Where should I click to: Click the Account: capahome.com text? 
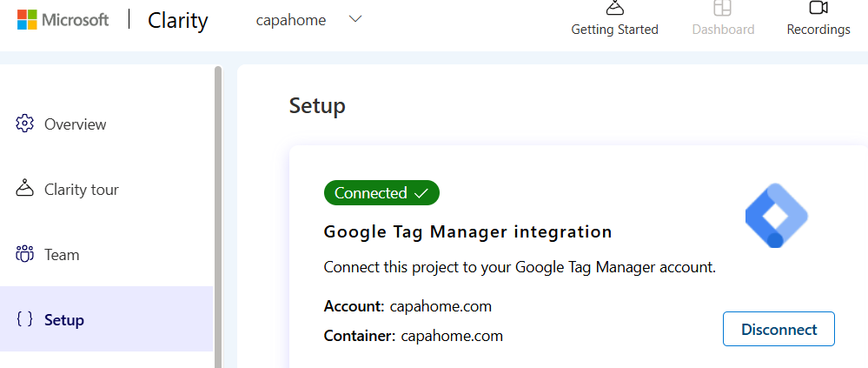[x=408, y=306]
